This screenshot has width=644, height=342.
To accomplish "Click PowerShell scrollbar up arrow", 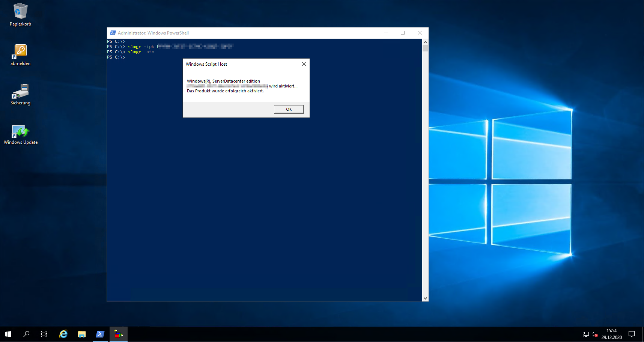I will (x=425, y=42).
